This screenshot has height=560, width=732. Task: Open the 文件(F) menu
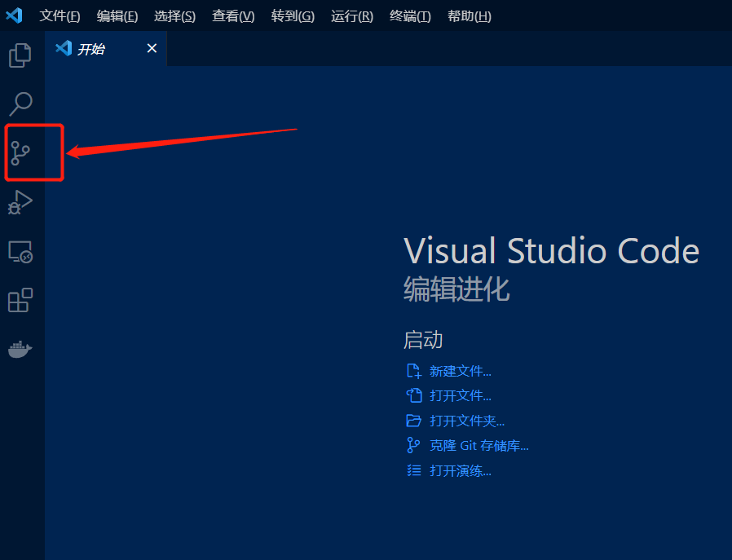click(60, 16)
